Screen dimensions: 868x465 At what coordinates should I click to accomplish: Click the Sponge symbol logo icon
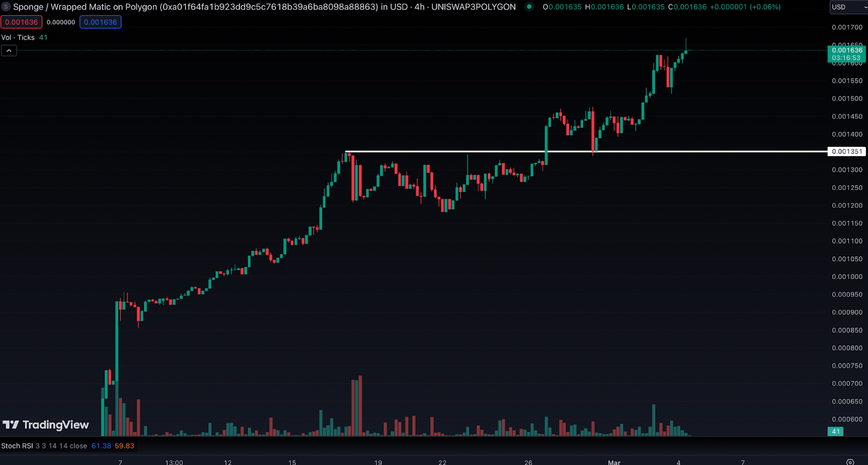click(x=6, y=7)
